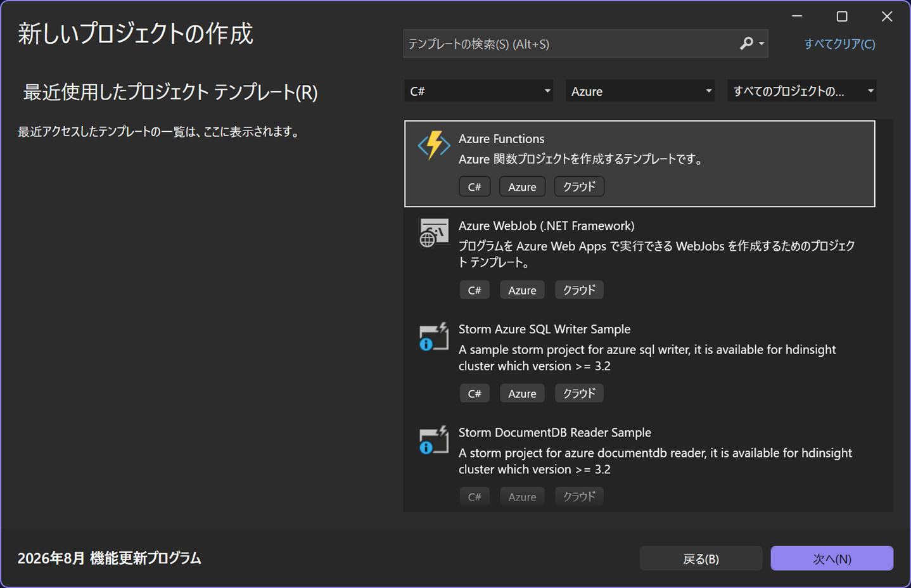Open the C# language filter dropdown
The width and height of the screenshot is (911, 588).
pos(479,91)
